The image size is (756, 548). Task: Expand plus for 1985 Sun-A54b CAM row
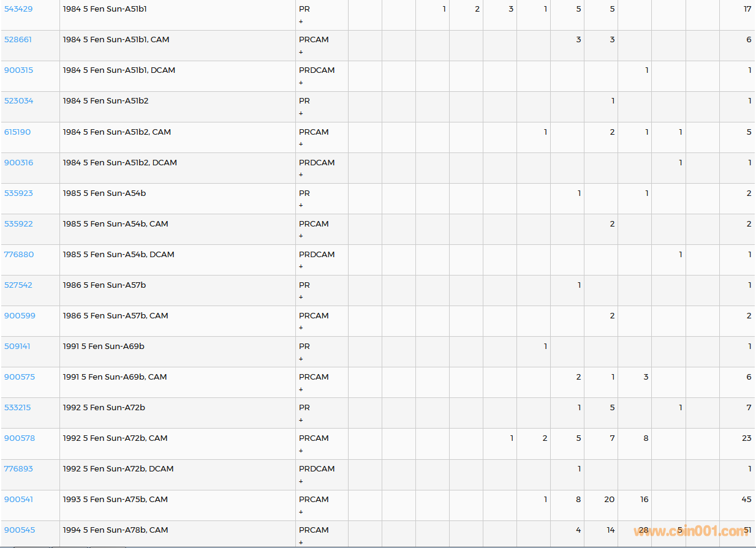pyautogui.click(x=301, y=236)
